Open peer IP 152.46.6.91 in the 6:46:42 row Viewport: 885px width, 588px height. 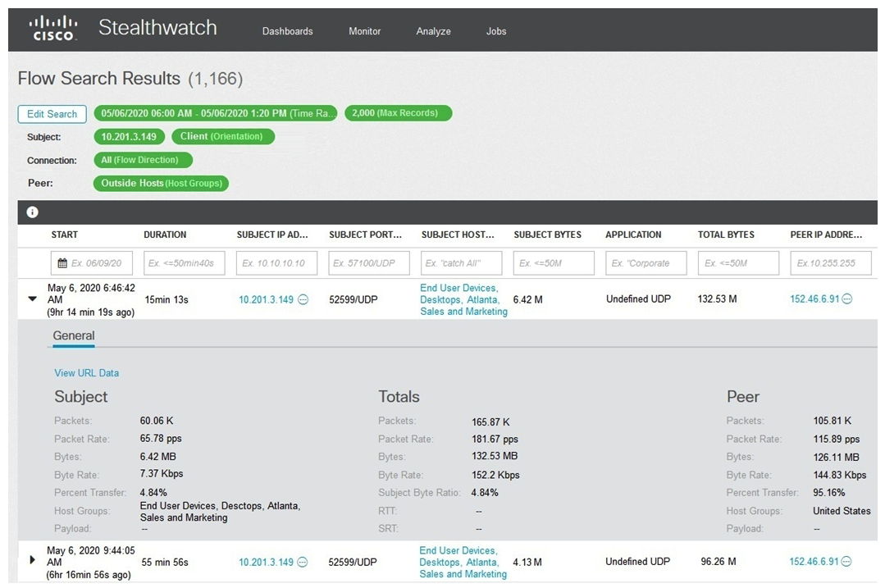(x=814, y=299)
